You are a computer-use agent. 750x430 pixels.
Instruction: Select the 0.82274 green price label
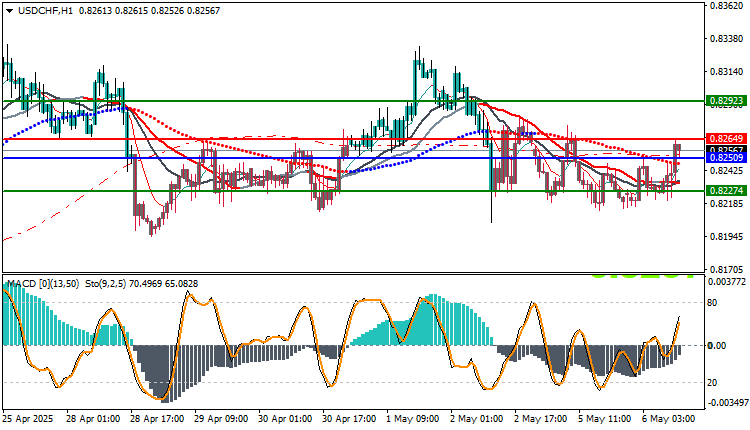click(726, 190)
